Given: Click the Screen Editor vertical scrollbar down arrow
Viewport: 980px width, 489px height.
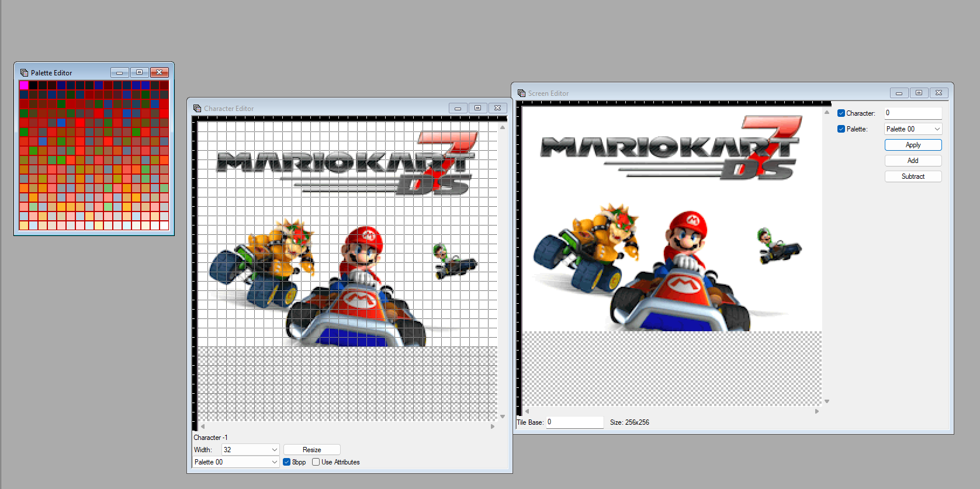Looking at the screenshot, I should coord(827,401).
